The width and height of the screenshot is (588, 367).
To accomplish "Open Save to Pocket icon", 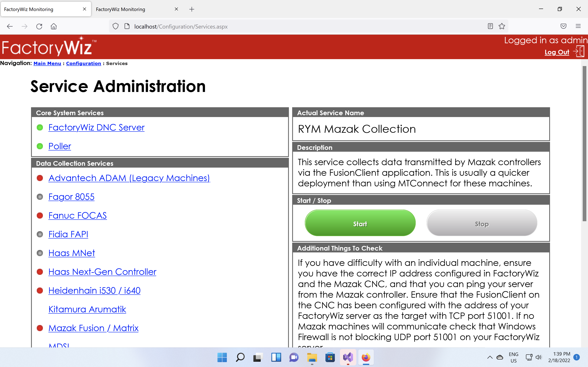I will (563, 27).
